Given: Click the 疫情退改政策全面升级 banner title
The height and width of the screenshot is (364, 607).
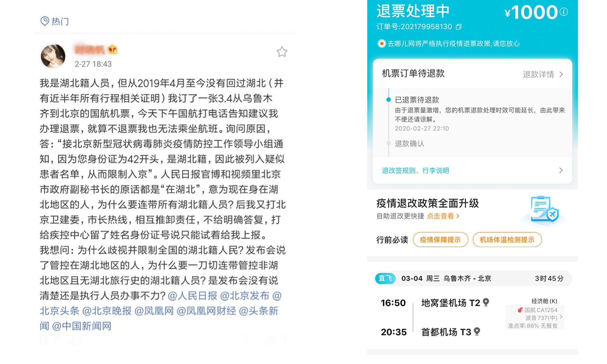Looking at the screenshot, I should [427, 203].
